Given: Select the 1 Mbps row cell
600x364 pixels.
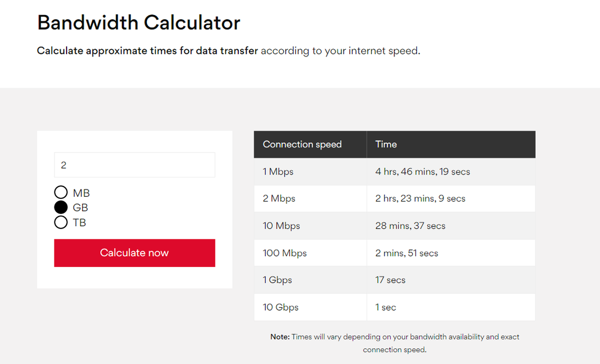Looking at the screenshot, I should coord(278,172).
